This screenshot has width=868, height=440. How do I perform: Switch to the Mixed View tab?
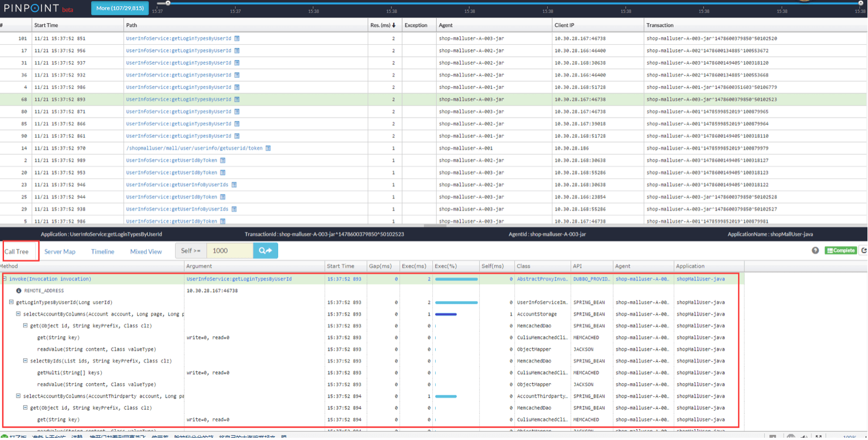(x=146, y=252)
